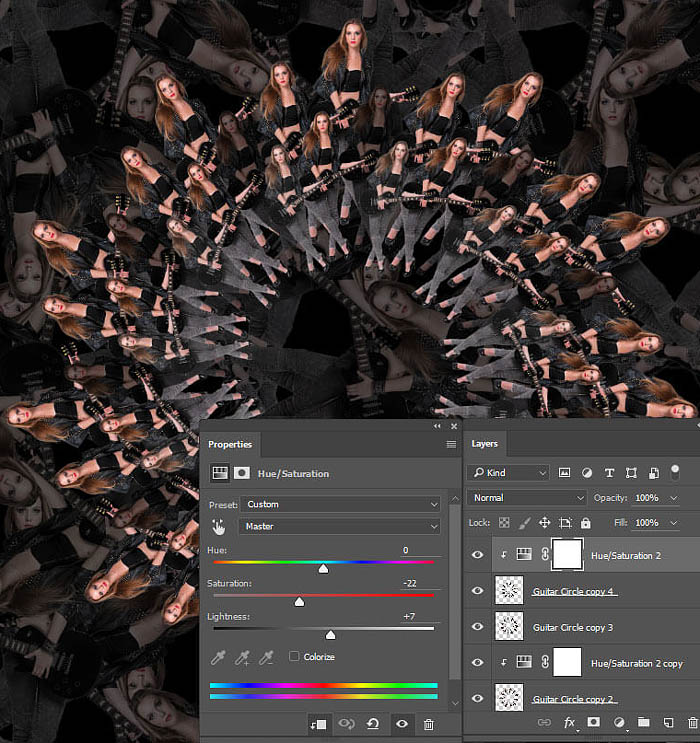Lock image pixels with brush icon
This screenshot has height=743, width=700.
click(x=525, y=523)
